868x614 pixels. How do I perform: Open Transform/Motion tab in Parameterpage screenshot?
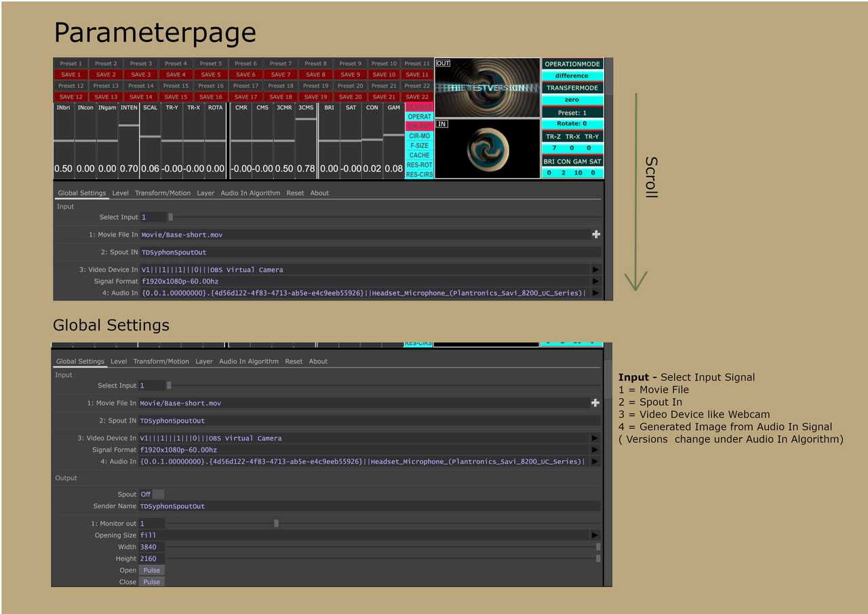click(163, 193)
